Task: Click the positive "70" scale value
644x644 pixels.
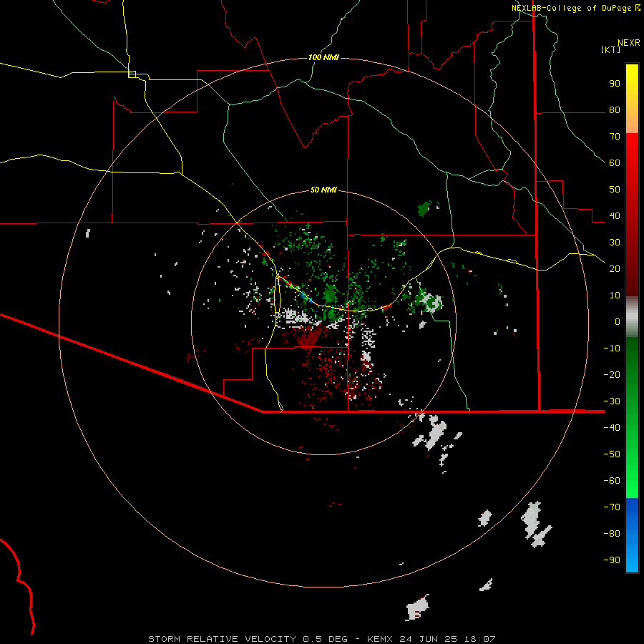Action: pyautogui.click(x=615, y=137)
